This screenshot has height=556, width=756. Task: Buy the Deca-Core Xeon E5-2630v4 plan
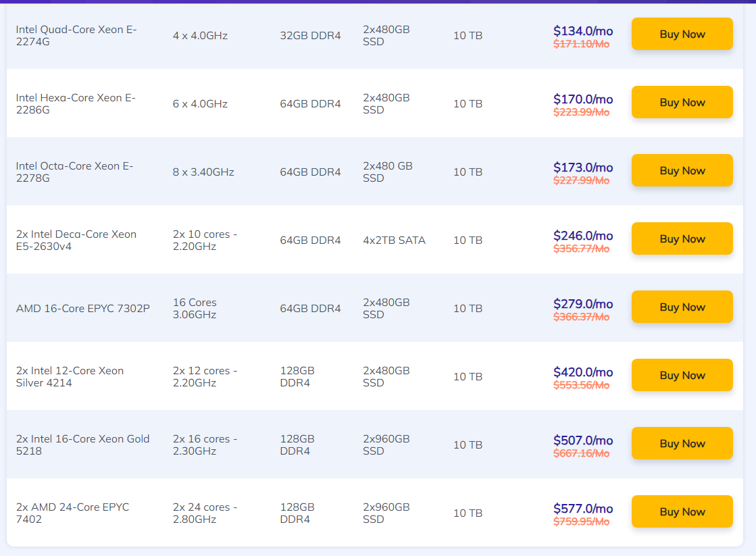coord(682,238)
